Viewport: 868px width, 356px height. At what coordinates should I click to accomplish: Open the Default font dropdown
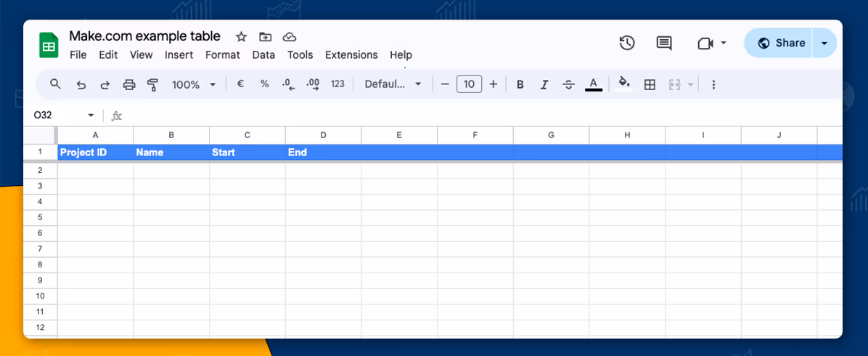pyautogui.click(x=393, y=84)
